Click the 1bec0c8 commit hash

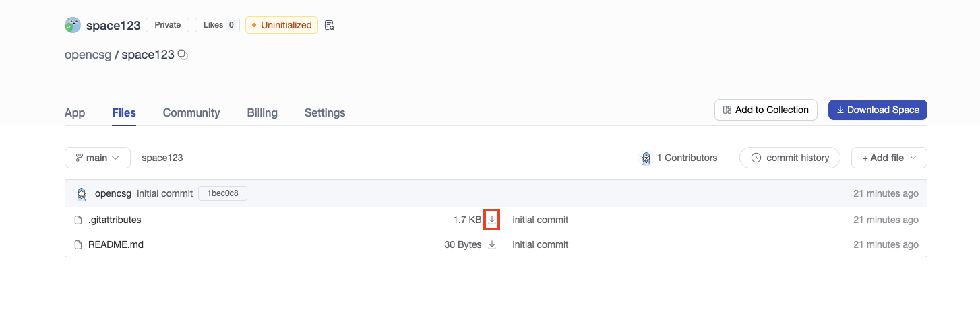tap(222, 194)
